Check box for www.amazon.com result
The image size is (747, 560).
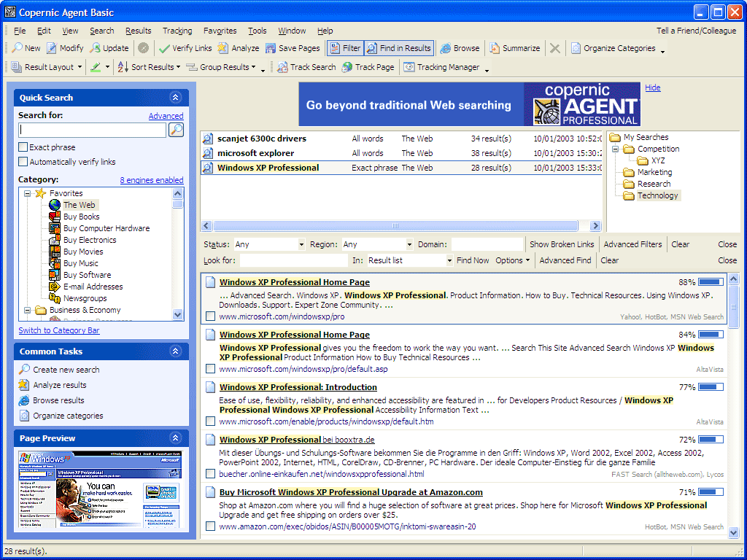[x=210, y=526]
